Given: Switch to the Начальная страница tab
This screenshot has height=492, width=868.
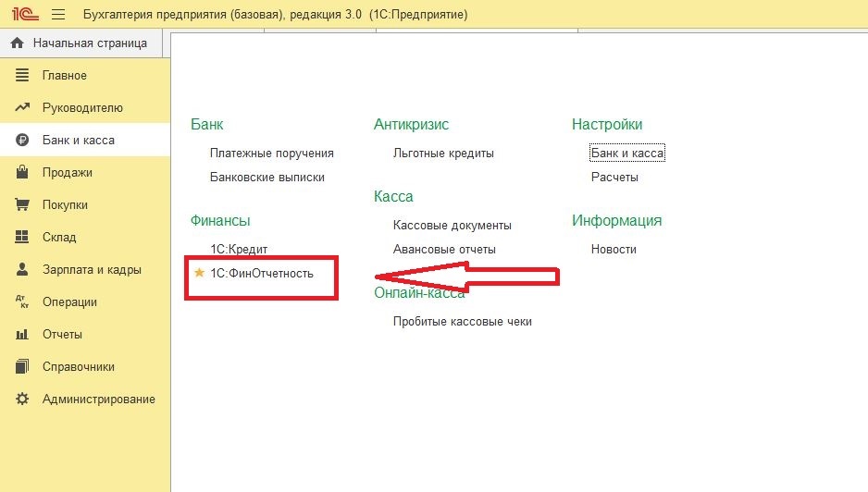Looking at the screenshot, I should coord(89,43).
